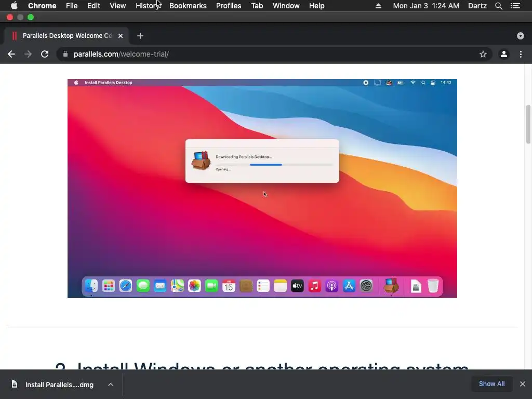532x399 pixels.
Task: Open the File menu
Action: [x=72, y=6]
